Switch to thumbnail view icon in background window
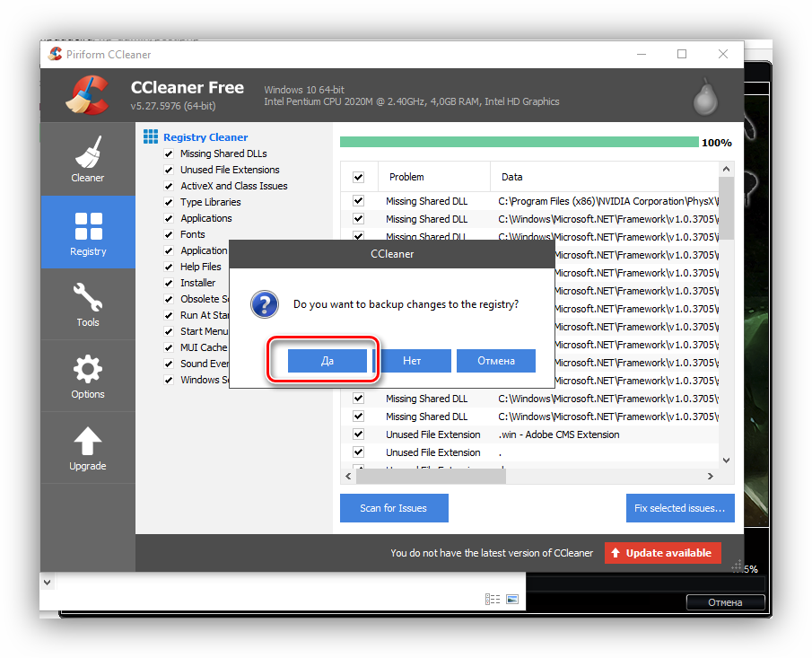Screen dimensions: 812x658 point(512,599)
